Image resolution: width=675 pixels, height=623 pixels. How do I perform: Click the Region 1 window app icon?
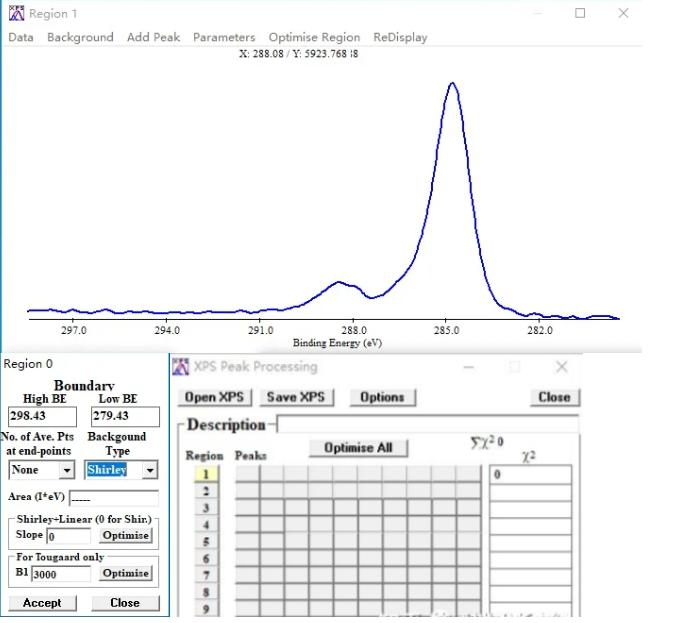pos(16,13)
